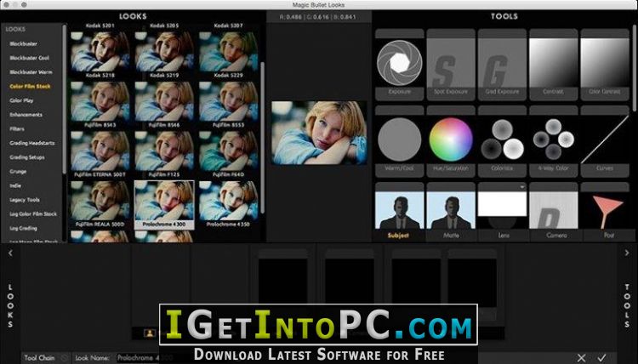638x364 pixels.
Task: Collapse the Tools drawer with right arrow
Action: (x=628, y=253)
